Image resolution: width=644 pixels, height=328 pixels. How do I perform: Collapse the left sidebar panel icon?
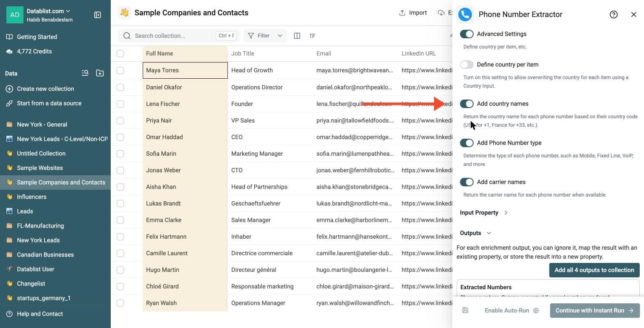[x=97, y=15]
